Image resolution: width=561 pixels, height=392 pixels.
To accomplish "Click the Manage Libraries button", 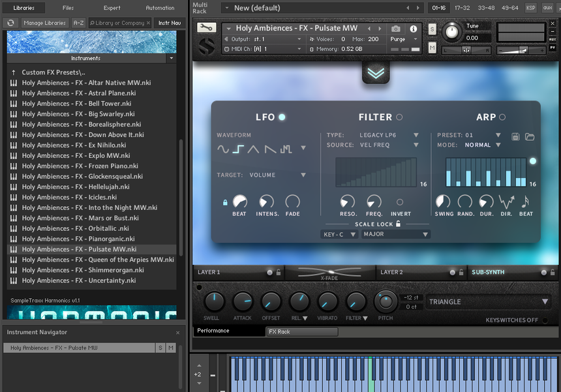I will (45, 23).
